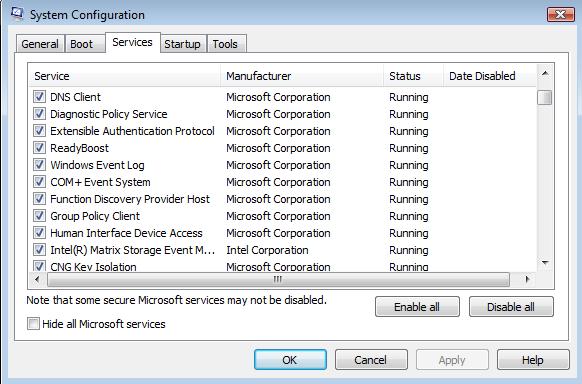Click the System Configuration title bar icon
This screenshot has height=384, width=582.
(x=17, y=13)
